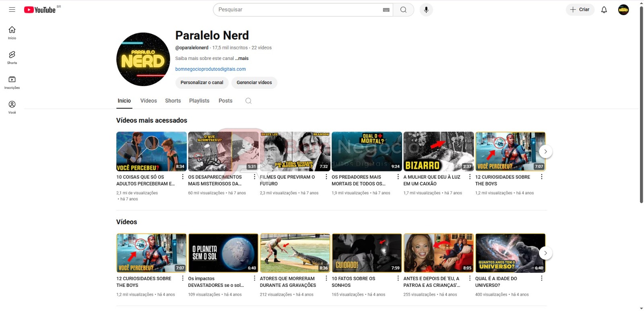Start voice search with microphone
644x311 pixels.
[426, 10]
